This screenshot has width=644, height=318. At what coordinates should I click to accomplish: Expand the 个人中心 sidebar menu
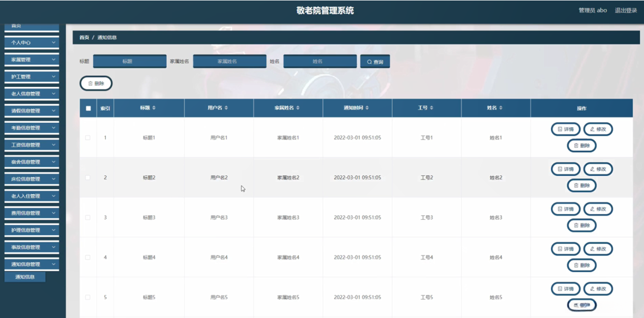32,43
